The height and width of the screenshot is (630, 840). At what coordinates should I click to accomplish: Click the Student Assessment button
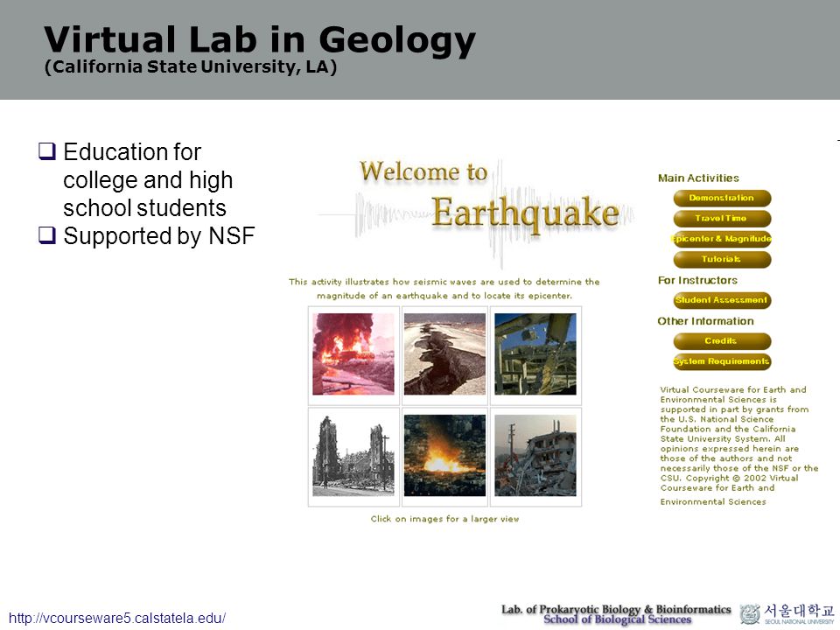[722, 300]
